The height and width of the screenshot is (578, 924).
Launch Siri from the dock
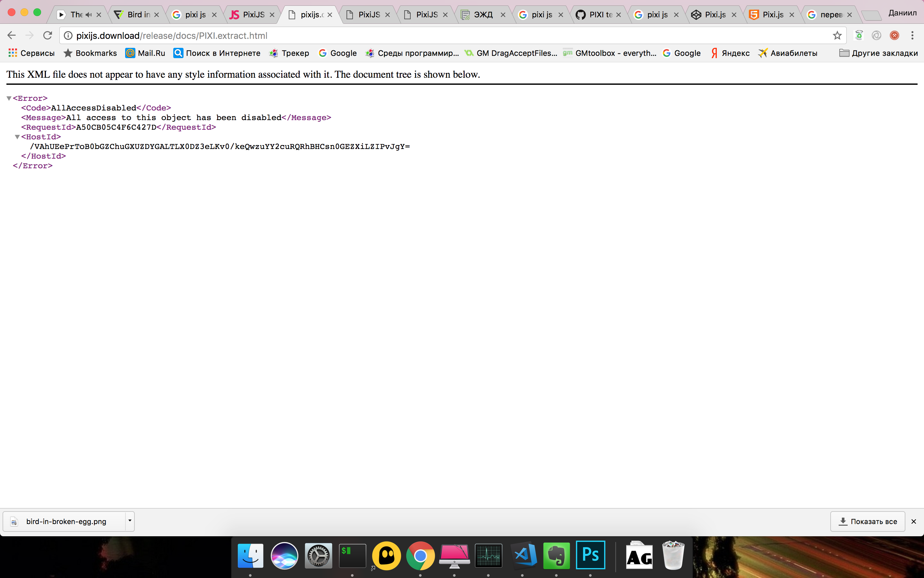click(x=285, y=556)
